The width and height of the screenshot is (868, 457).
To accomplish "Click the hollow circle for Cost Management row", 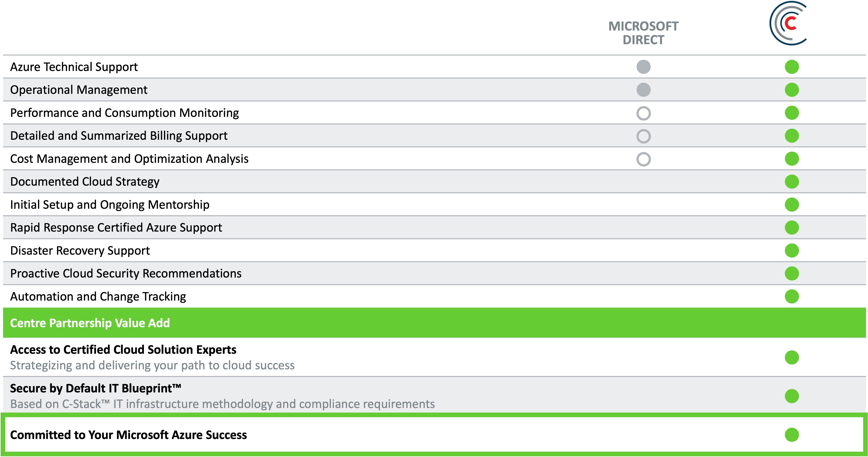I will (643, 159).
